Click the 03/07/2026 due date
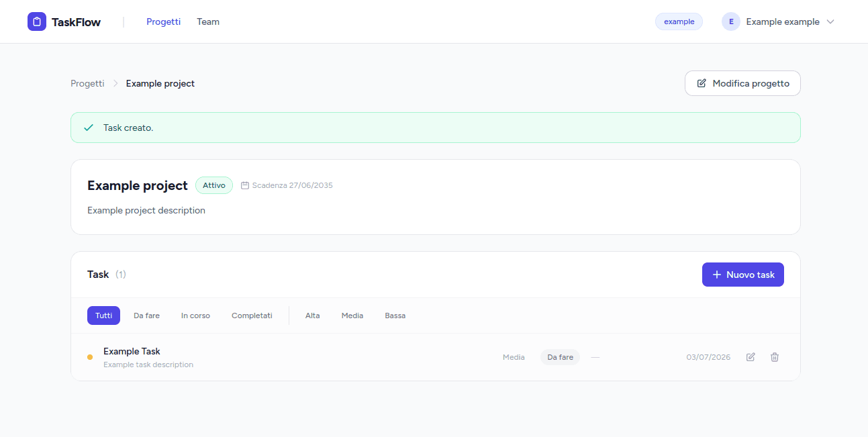Screen dimensions: 868x437 pyautogui.click(x=708, y=357)
